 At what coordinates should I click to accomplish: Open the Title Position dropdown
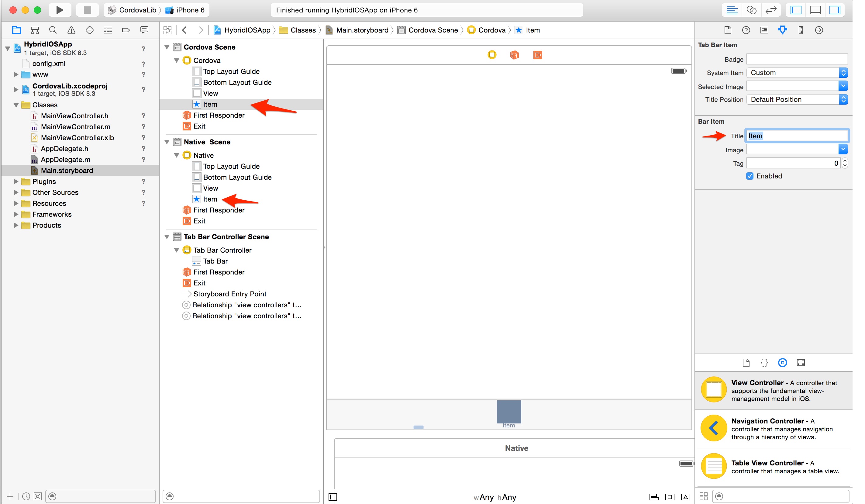[x=797, y=100]
